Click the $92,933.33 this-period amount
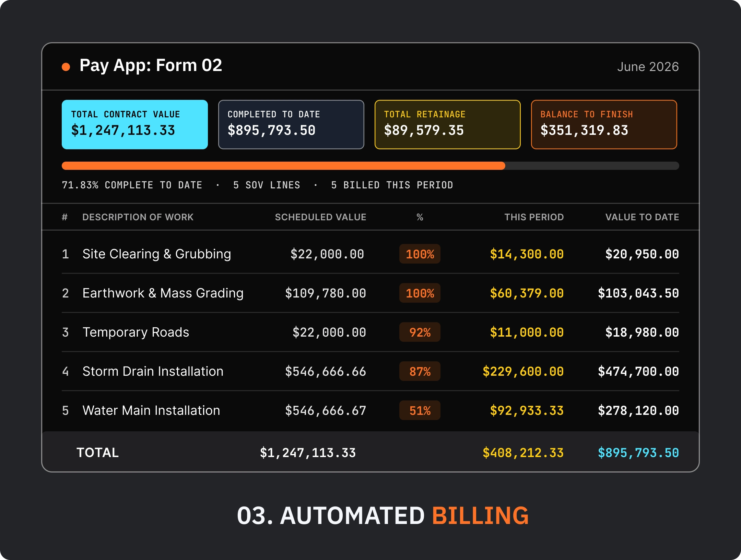 coord(527,411)
